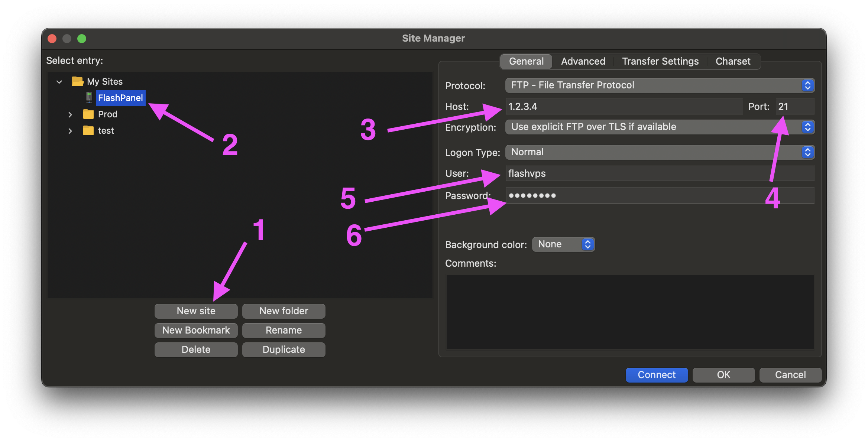Screen dimensions: 868x442
Task: Select the Charset tab
Action: click(733, 61)
